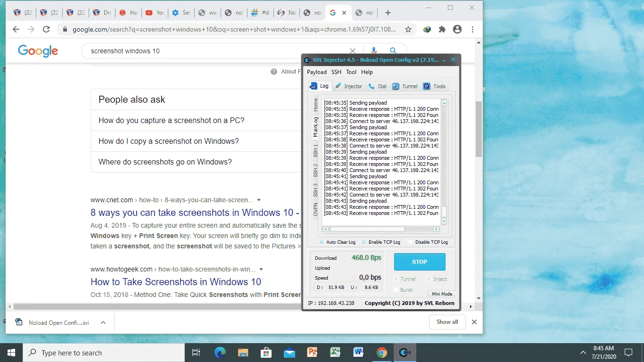Expand 'How do I copy a screenshot on Windows?'

click(x=196, y=141)
